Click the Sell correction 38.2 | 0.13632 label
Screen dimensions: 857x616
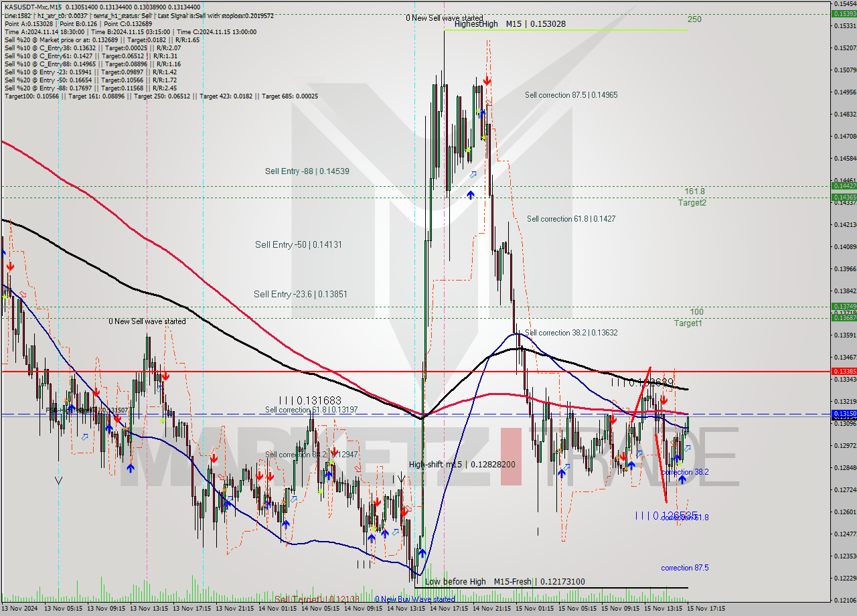[x=571, y=333]
